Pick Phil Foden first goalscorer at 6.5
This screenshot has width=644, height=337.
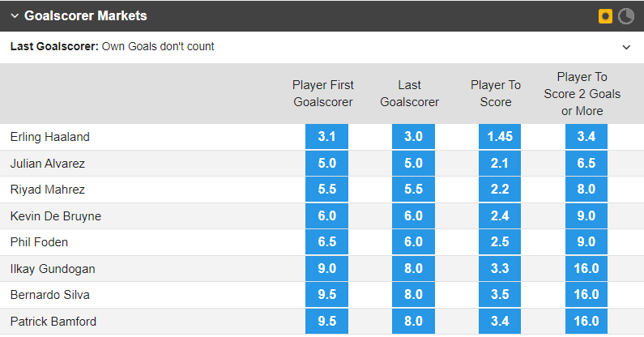[326, 242]
